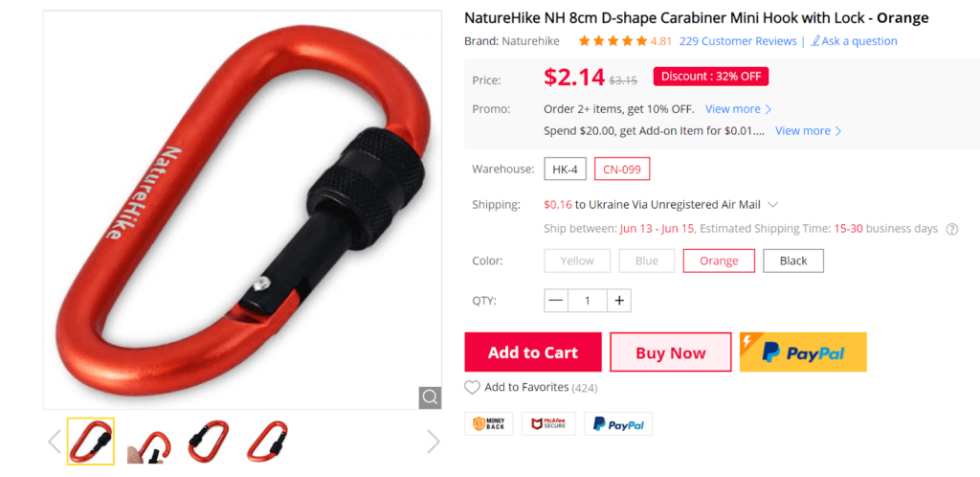
Task: Show next thumbnails with right arrow
Action: [434, 442]
